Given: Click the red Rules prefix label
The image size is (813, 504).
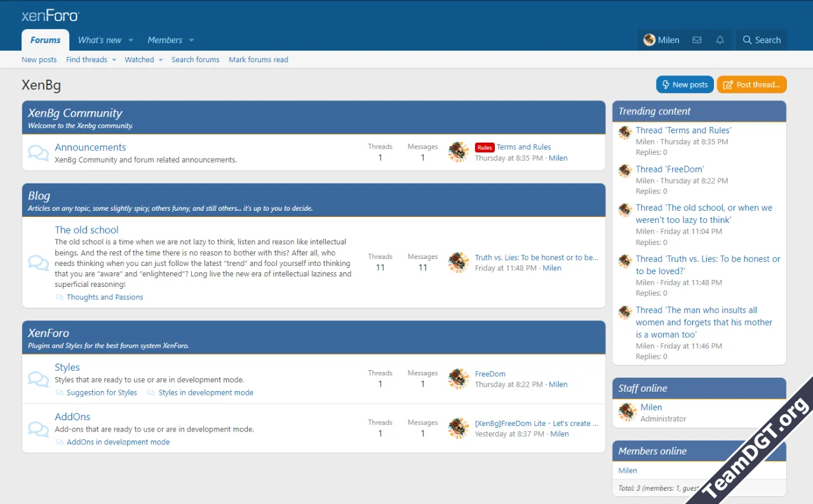Looking at the screenshot, I should click(484, 147).
